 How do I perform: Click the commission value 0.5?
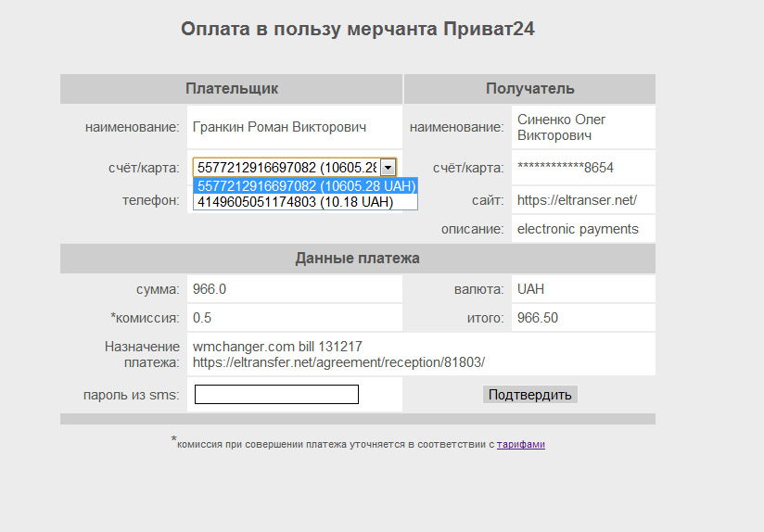click(x=202, y=318)
